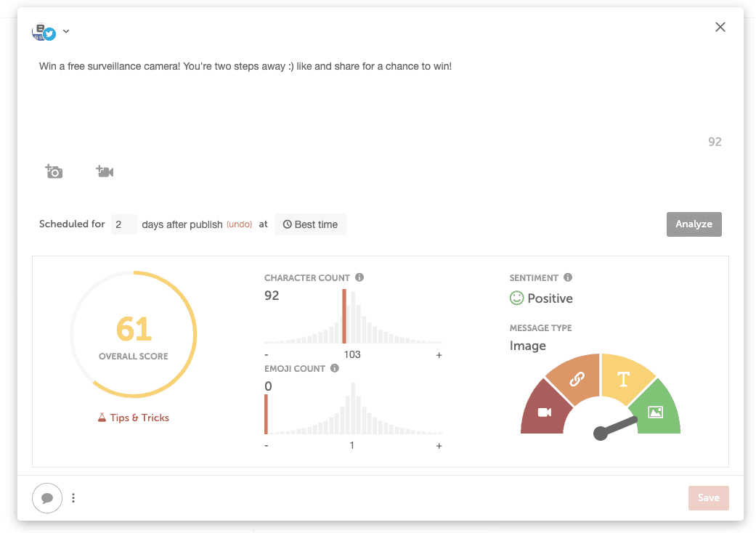Open the three-dot more options menu
Viewport: 756px width, 533px height.
pyautogui.click(x=73, y=498)
